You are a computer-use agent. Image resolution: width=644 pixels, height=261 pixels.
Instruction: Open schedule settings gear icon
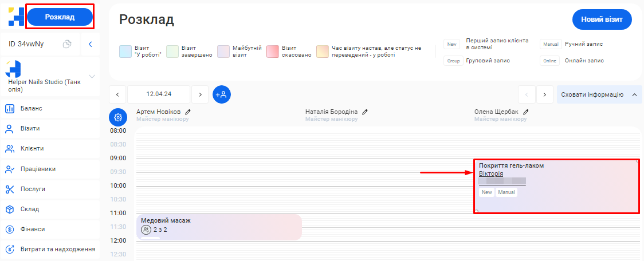click(x=117, y=117)
